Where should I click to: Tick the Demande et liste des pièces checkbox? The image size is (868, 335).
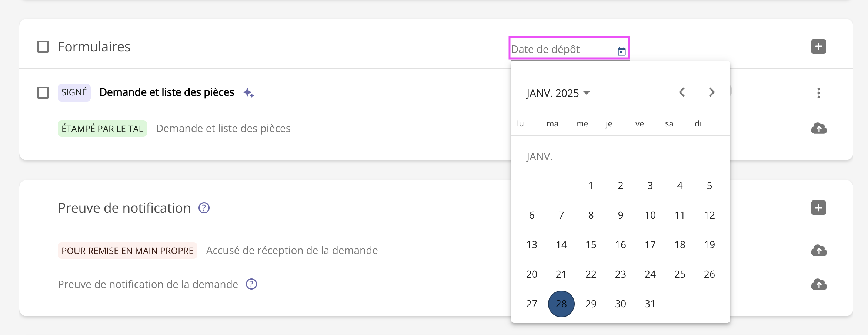pyautogui.click(x=43, y=93)
